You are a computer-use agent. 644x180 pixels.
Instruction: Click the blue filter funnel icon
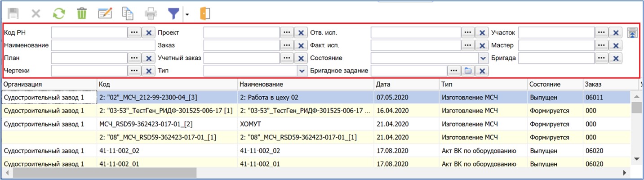click(x=173, y=13)
